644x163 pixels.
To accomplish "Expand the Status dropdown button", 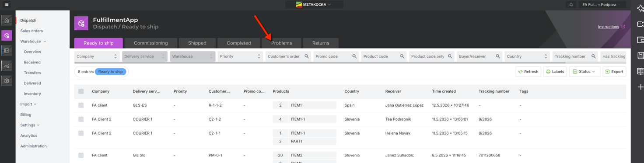I will 584,72.
